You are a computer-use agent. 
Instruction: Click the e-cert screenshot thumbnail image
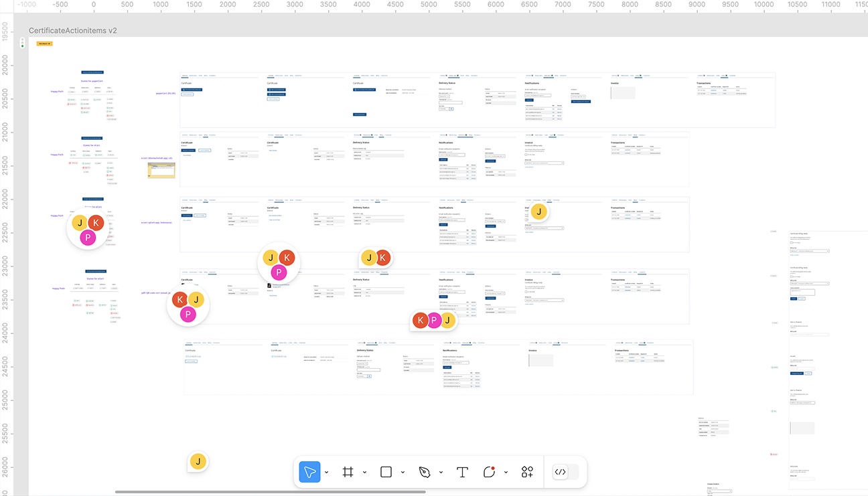tap(161, 171)
